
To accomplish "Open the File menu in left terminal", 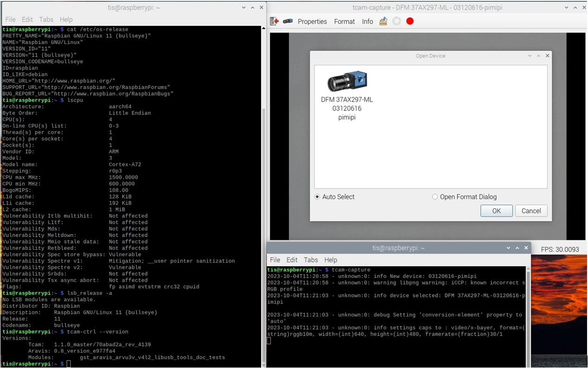I will pos(10,19).
